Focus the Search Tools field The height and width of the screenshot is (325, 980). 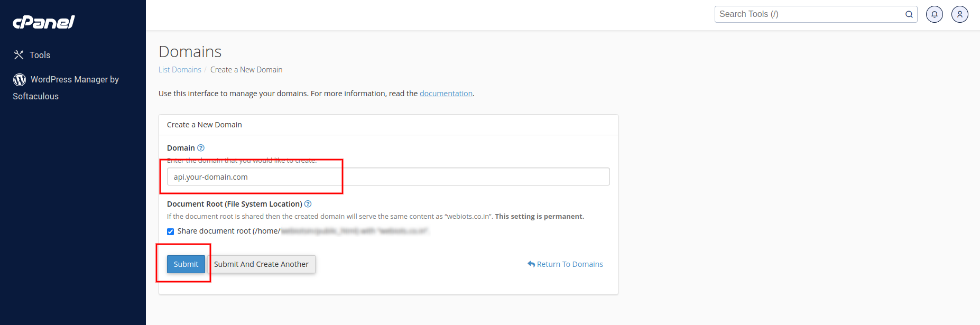[x=809, y=14]
